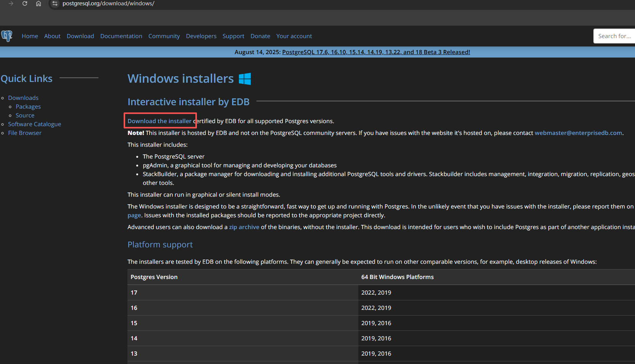The image size is (635, 364).
Task: Reload the page with the refresh icon
Action: click(x=25, y=3)
